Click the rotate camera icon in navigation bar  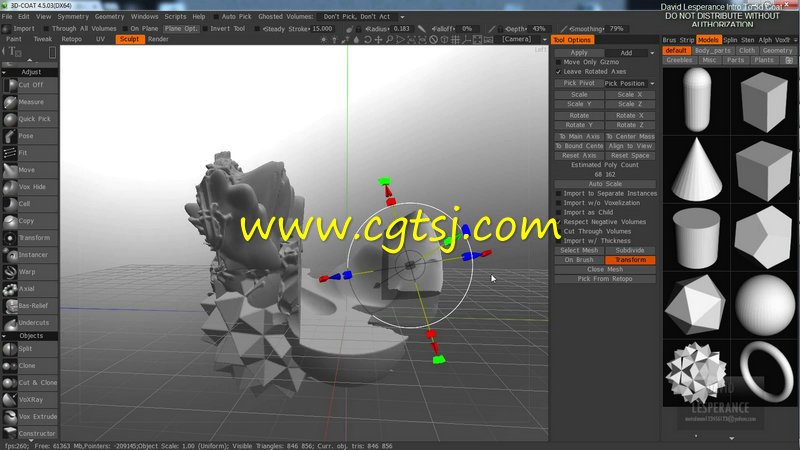(x=367, y=40)
